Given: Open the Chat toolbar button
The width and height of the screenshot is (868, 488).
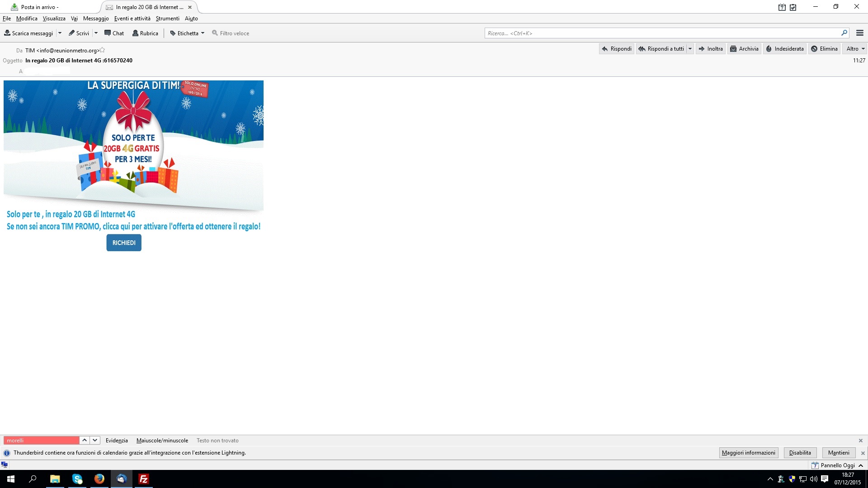Looking at the screenshot, I should (x=114, y=33).
